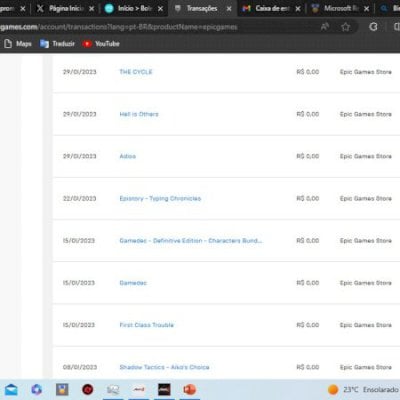Screen dimensions: 400x400
Task: Click the browser extensions icon beside the star
Action: coord(373,27)
